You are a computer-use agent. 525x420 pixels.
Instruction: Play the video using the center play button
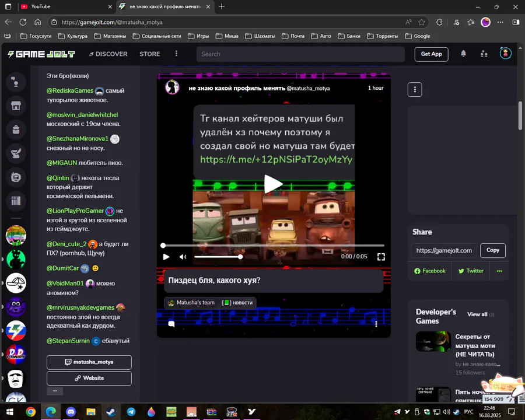pos(273,184)
